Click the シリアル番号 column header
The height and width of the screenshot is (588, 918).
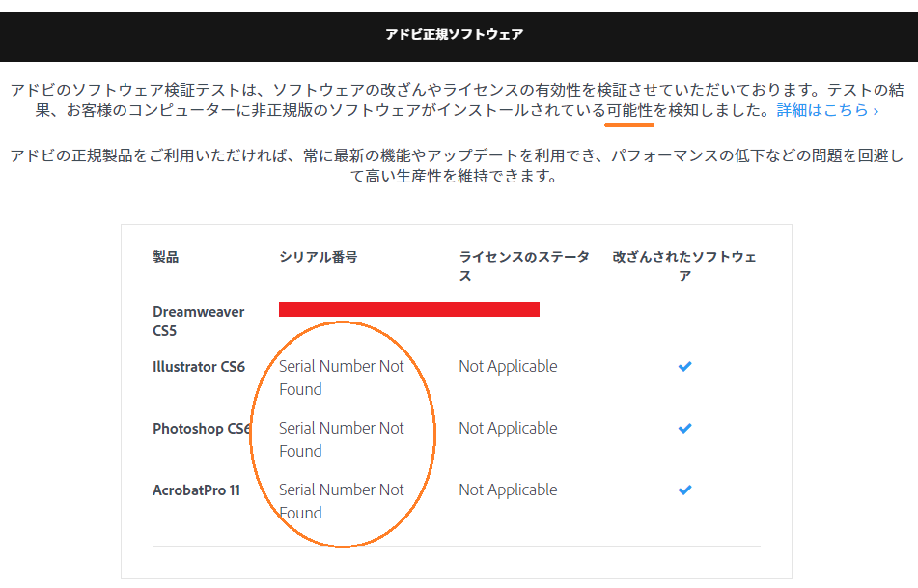(318, 257)
